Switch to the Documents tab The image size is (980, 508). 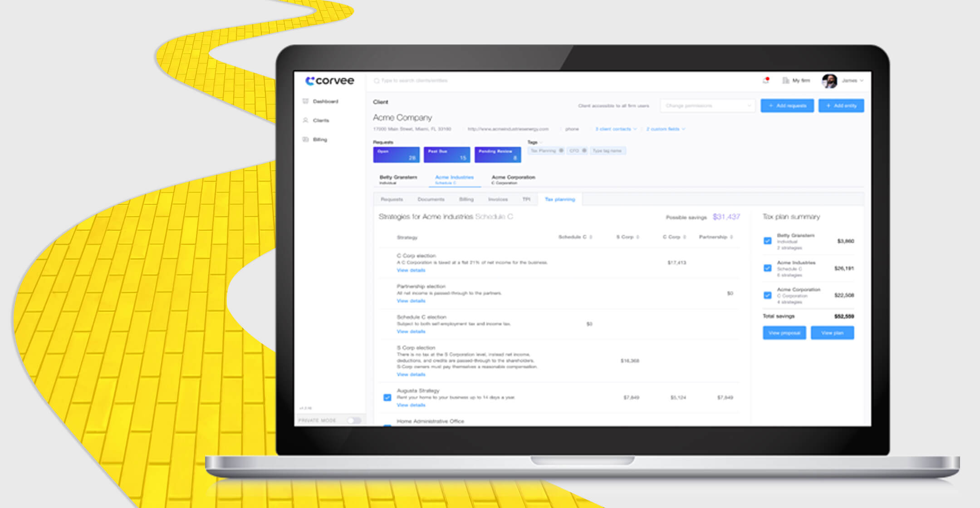tap(431, 199)
